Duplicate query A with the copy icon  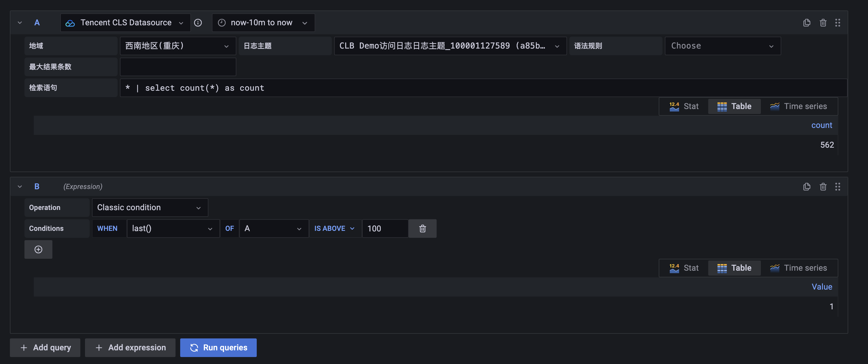coord(807,23)
